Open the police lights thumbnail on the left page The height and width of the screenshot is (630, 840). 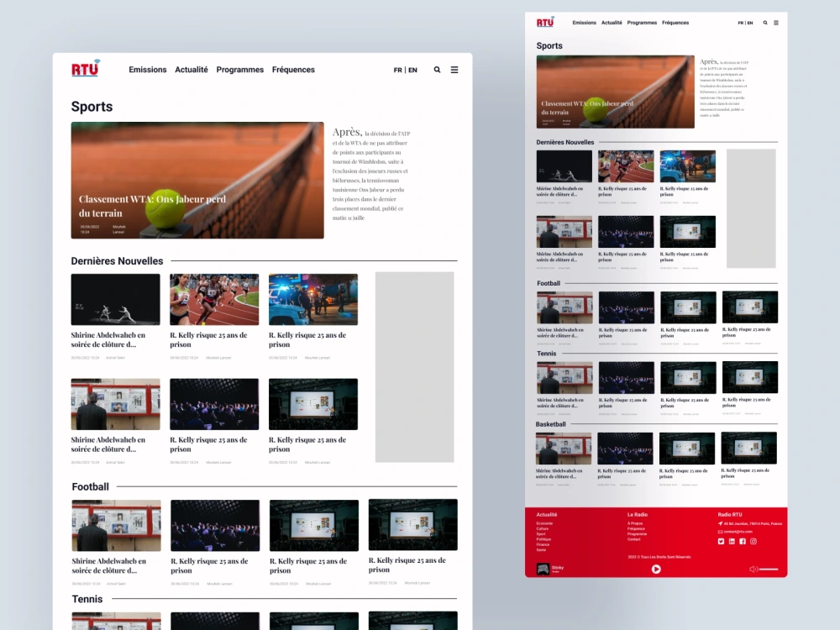(x=312, y=300)
